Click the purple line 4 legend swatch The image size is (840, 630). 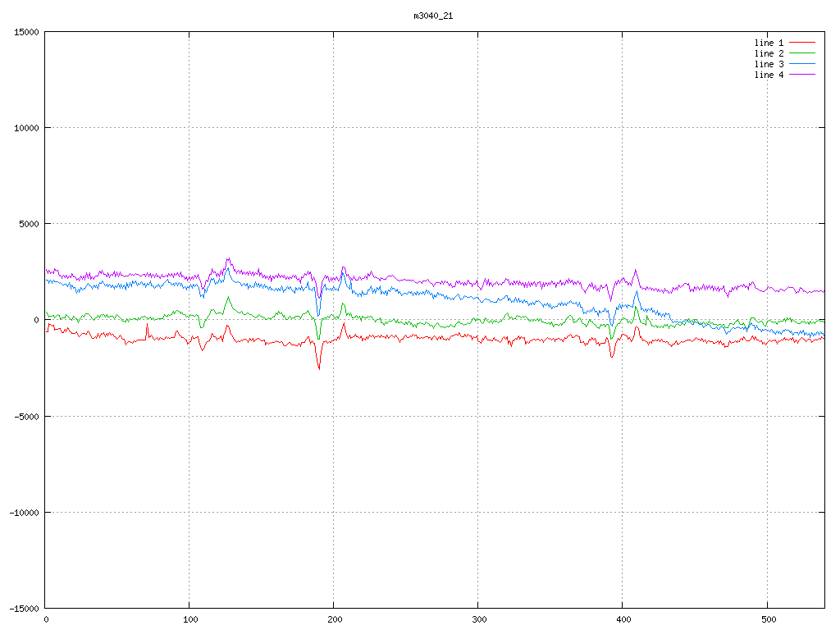point(802,75)
